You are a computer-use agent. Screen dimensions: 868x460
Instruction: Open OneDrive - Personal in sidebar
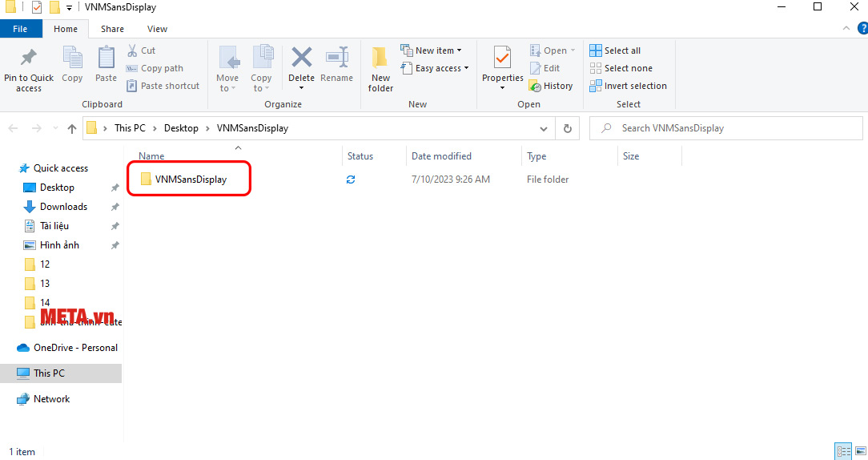tap(67, 348)
